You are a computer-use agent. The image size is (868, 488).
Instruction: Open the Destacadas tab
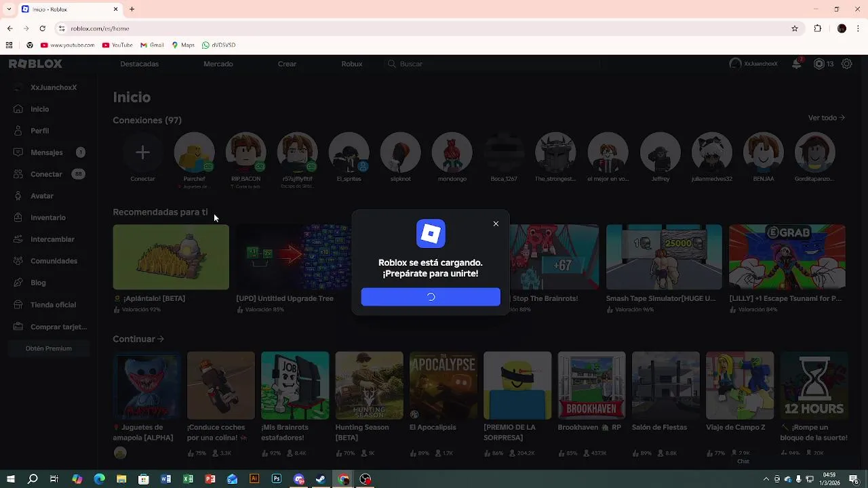click(139, 64)
